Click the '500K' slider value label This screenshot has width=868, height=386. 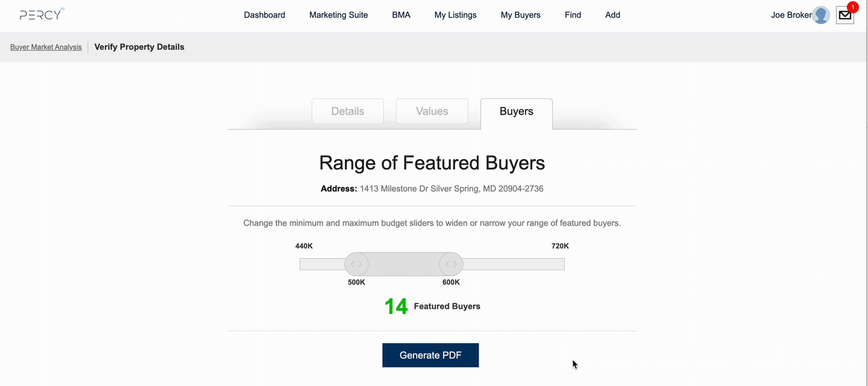(x=356, y=282)
